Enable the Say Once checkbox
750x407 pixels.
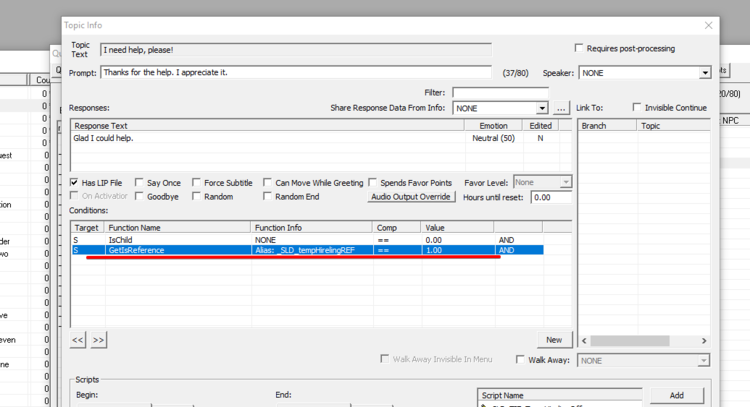point(139,182)
